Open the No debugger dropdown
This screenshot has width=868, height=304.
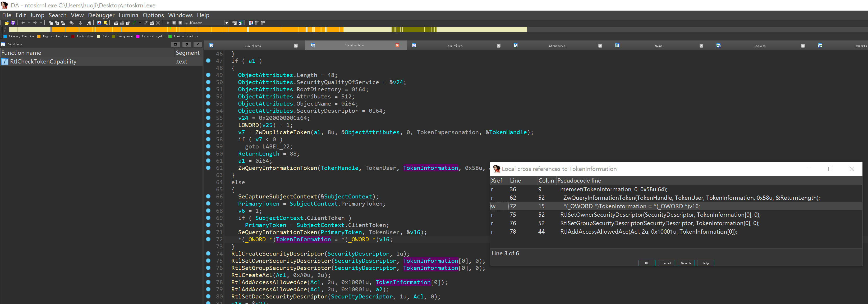click(x=226, y=23)
